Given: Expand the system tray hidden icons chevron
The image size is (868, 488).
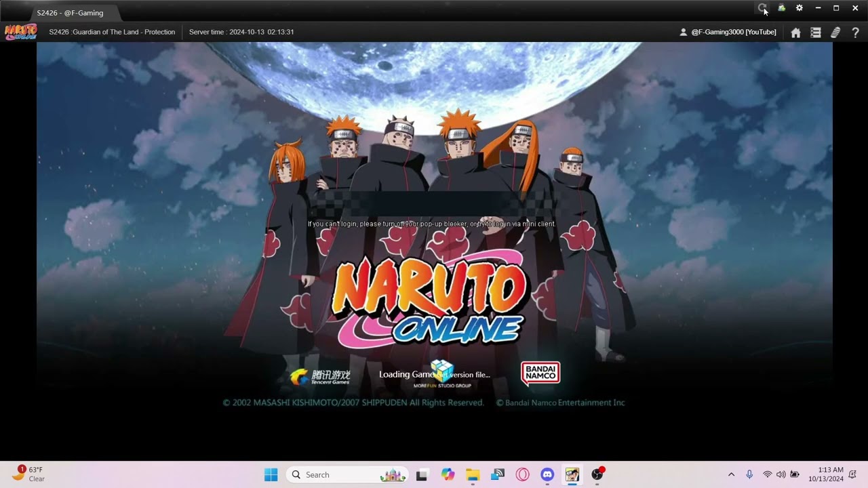Looking at the screenshot, I should [731, 474].
